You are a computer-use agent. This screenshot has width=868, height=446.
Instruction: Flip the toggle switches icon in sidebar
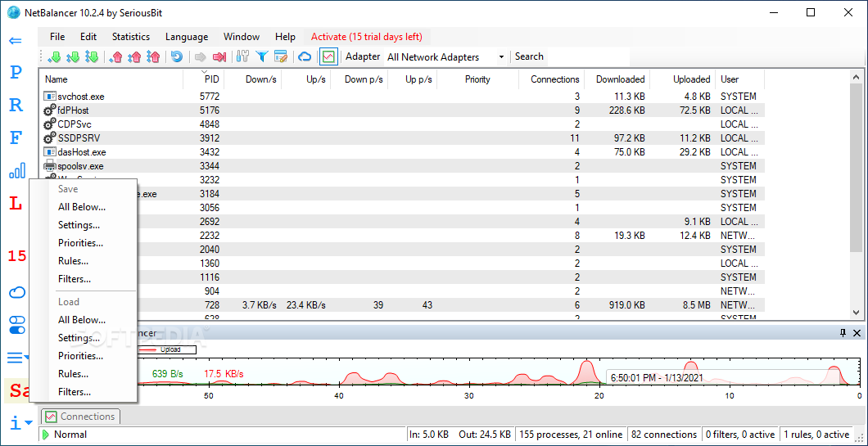coord(17,325)
